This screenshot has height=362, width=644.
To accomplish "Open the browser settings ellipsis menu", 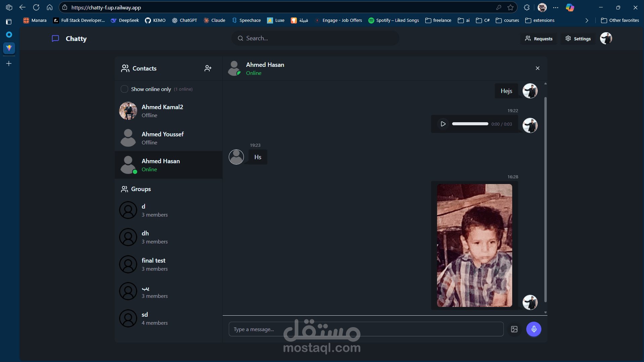I will 556,7.
